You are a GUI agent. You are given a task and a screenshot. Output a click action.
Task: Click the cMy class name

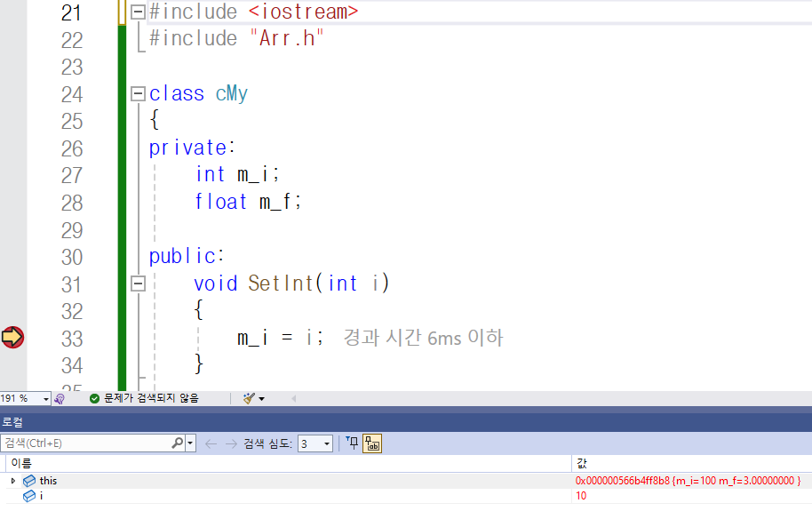pyautogui.click(x=232, y=93)
